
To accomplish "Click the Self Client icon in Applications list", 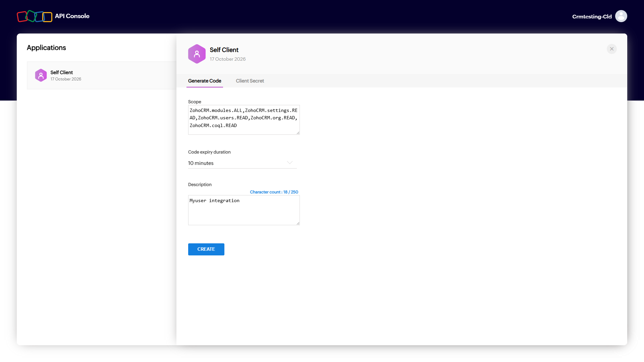I will click(41, 75).
